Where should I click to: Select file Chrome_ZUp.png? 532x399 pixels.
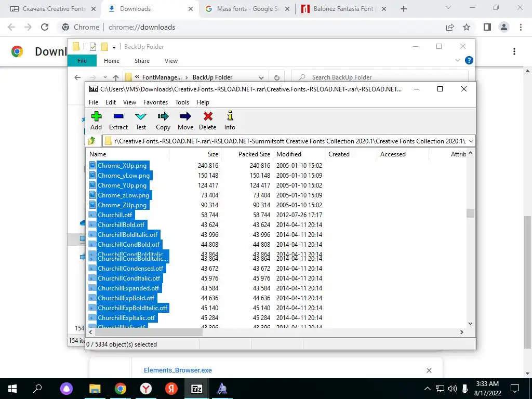pos(122,205)
